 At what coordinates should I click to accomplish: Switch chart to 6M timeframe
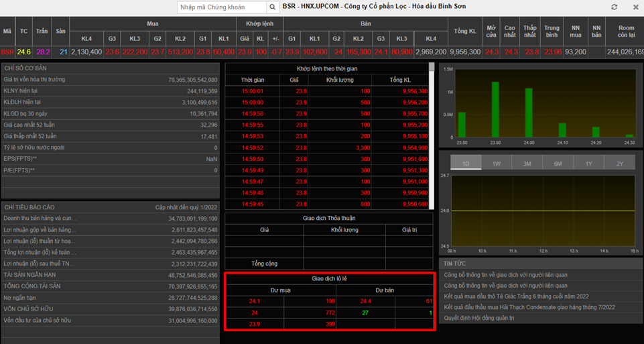coord(558,162)
